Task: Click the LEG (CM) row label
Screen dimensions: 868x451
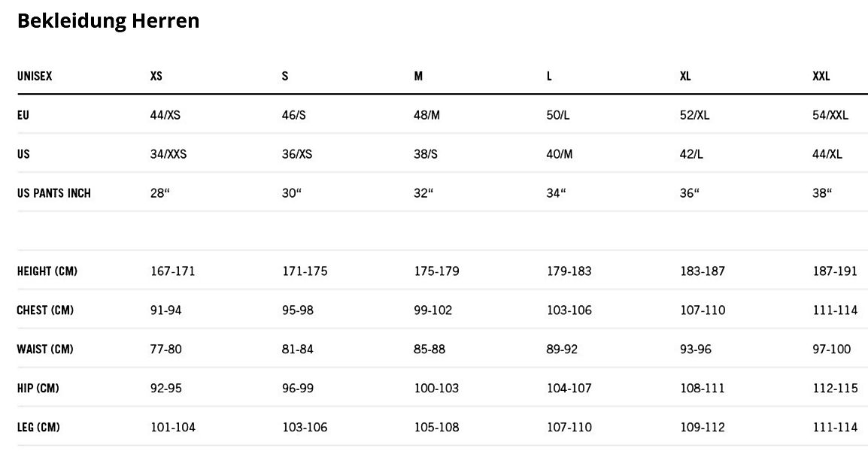Action: (x=38, y=428)
